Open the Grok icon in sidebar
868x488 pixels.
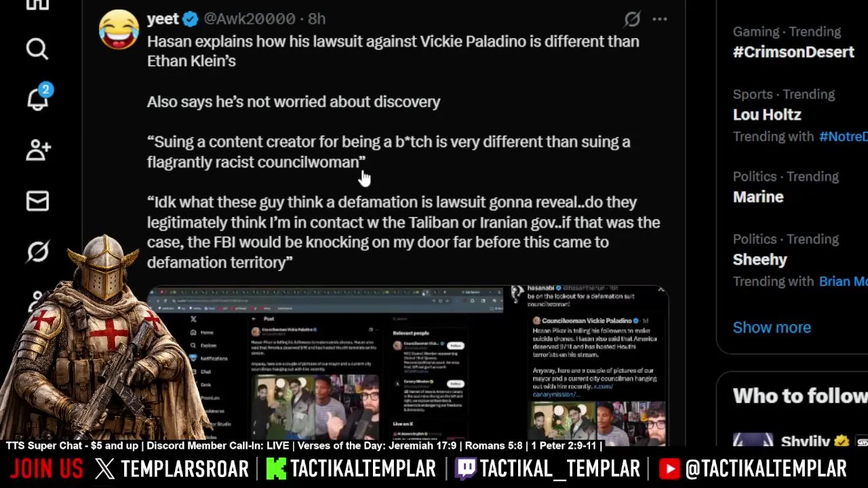click(x=38, y=251)
